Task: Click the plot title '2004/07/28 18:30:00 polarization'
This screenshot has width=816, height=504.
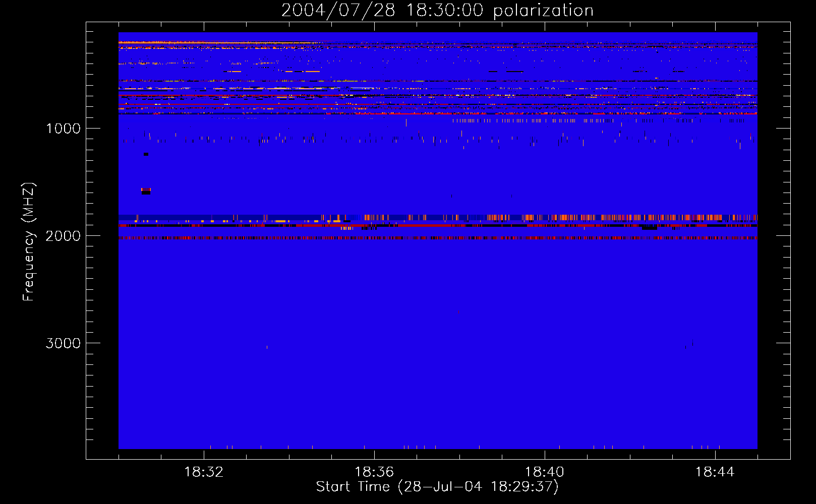Action: tap(437, 10)
